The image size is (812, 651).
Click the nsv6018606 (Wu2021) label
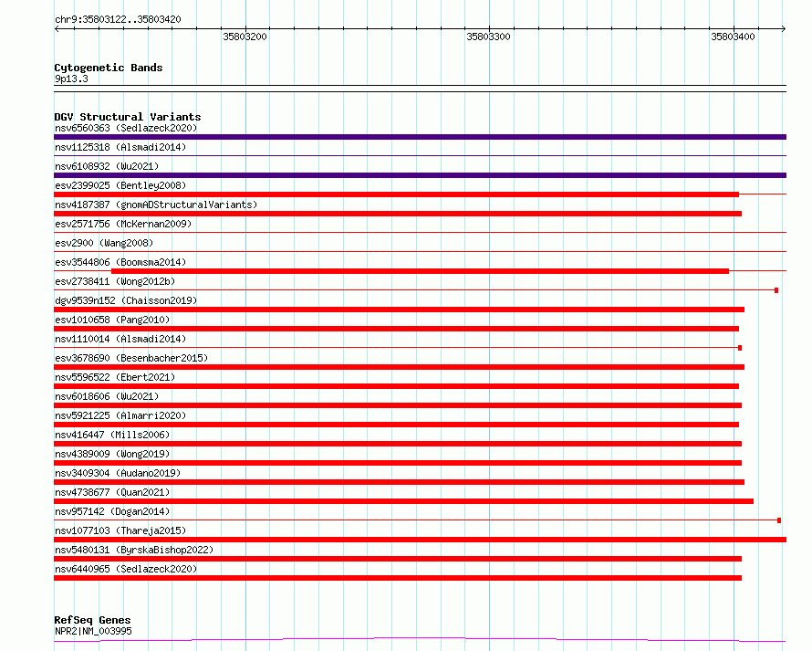107,396
